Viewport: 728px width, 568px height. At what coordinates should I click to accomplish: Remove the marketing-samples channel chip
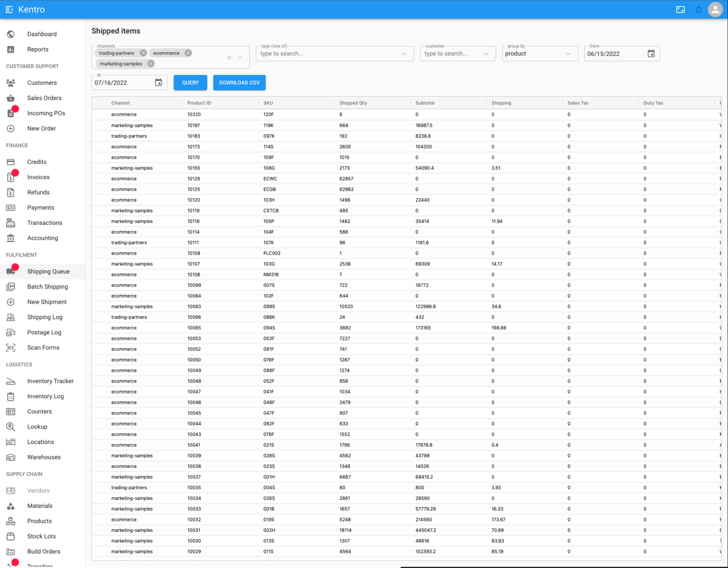point(151,64)
